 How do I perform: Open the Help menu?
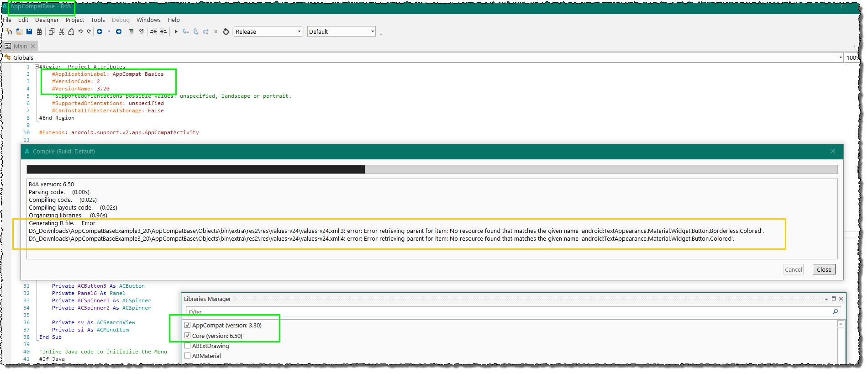(174, 20)
